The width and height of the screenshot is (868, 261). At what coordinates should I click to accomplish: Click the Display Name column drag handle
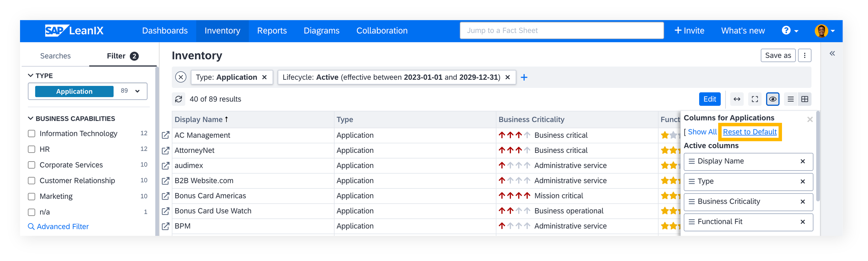691,161
